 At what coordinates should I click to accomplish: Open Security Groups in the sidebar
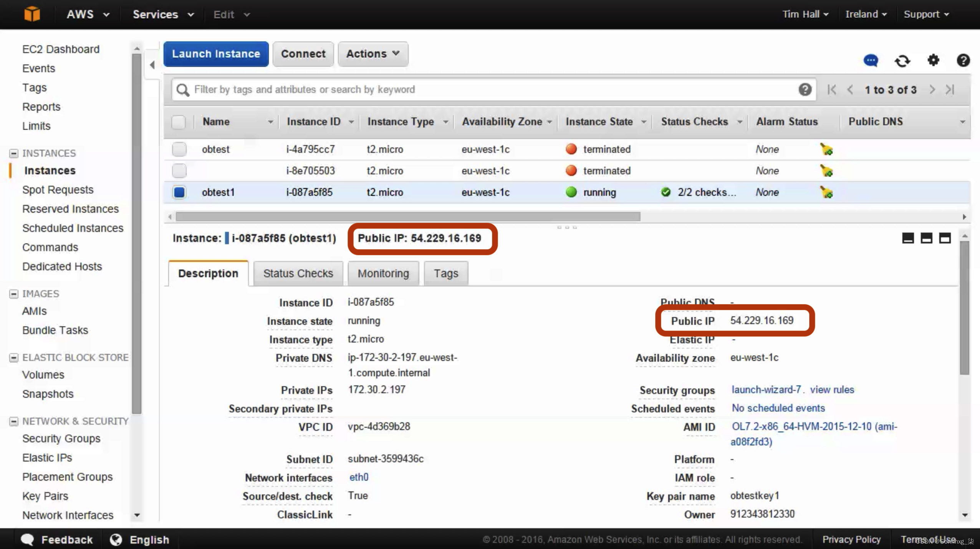tap(61, 438)
